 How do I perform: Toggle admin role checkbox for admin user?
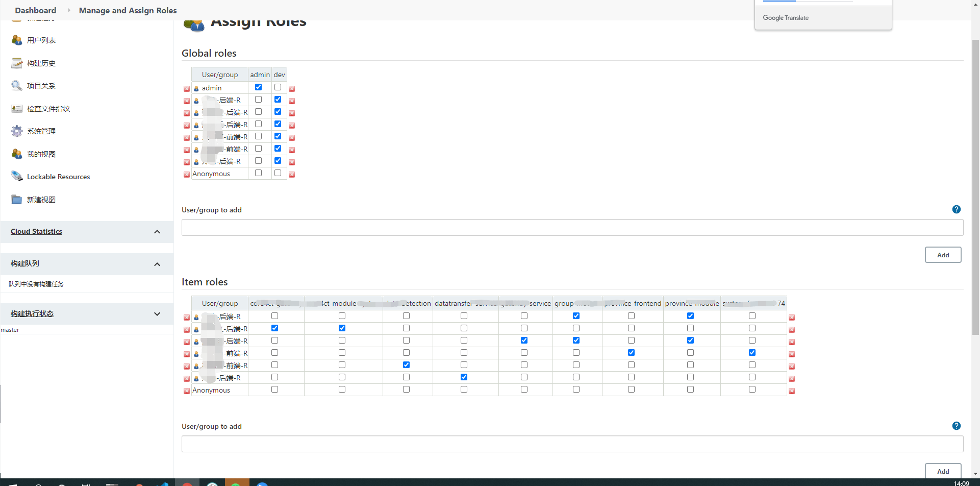(259, 87)
